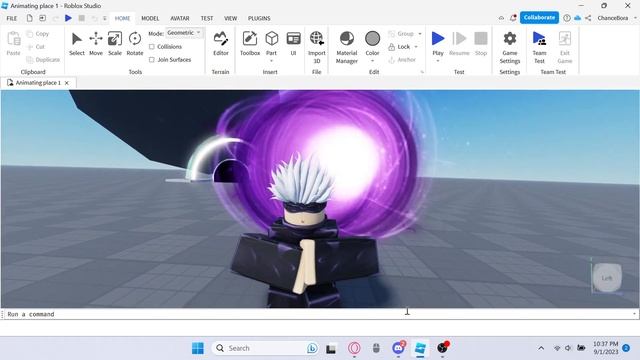Image resolution: width=640 pixels, height=360 pixels.
Task: Open the notifications bell icon
Action: [513, 18]
